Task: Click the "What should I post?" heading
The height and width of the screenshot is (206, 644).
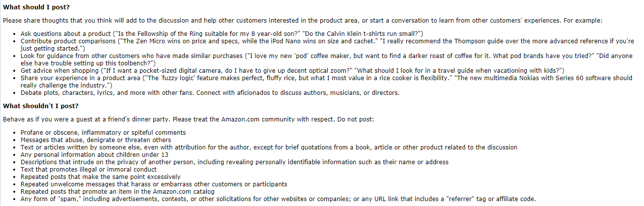Action: [36, 6]
